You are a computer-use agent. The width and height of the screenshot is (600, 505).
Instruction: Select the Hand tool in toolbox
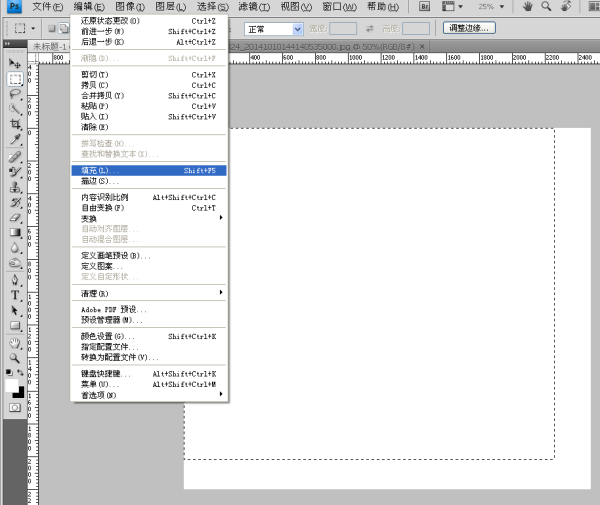[15, 342]
